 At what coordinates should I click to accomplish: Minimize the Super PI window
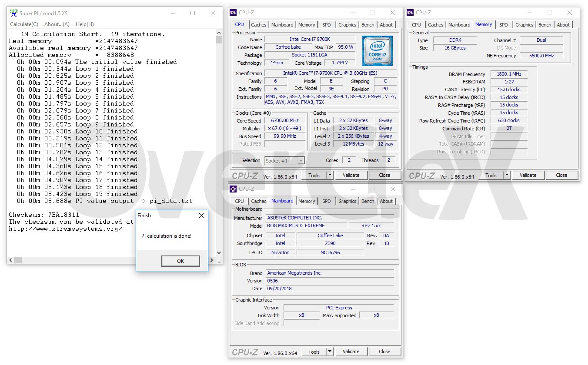pyautogui.click(x=173, y=13)
